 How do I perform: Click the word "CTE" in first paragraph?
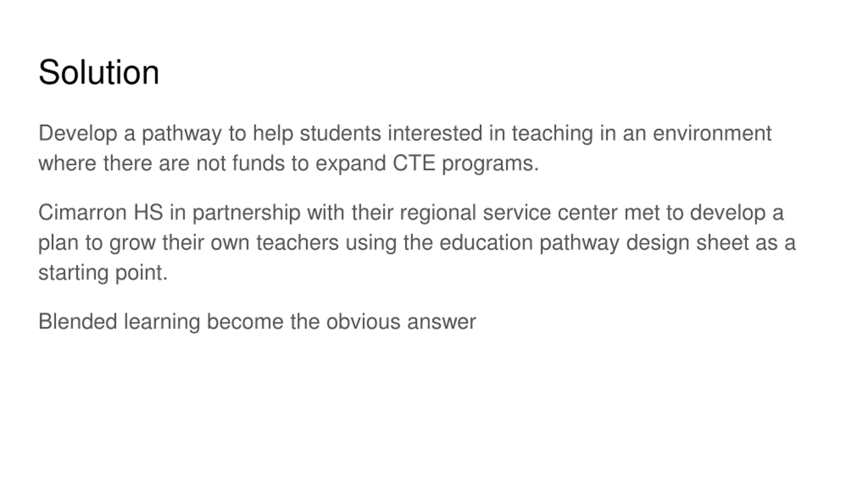414,163
